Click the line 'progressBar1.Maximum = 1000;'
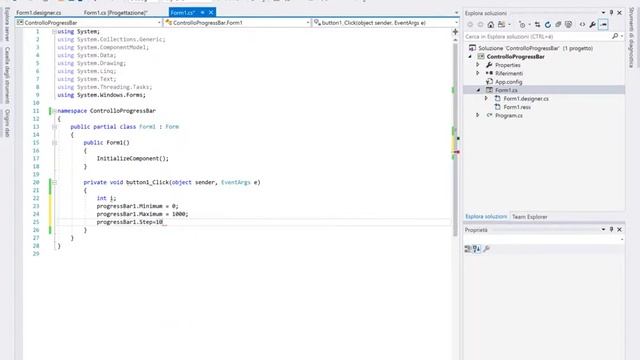Viewport: 640px width, 360px height. click(142, 214)
